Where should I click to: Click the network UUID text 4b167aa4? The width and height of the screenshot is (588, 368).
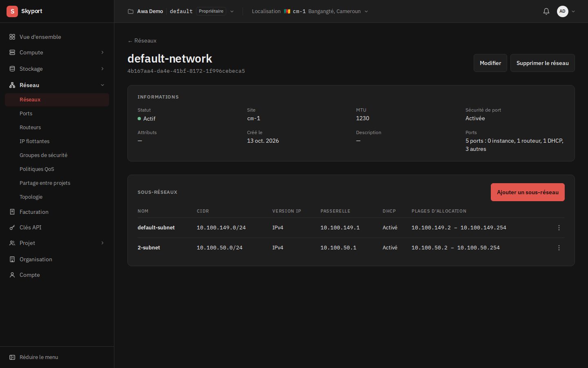pyautogui.click(x=186, y=71)
